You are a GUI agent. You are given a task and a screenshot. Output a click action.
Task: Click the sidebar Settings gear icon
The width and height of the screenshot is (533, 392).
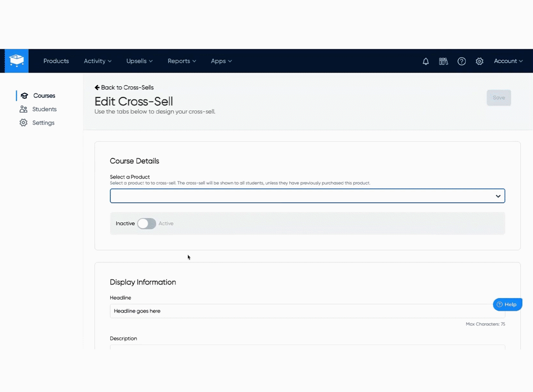(x=23, y=122)
